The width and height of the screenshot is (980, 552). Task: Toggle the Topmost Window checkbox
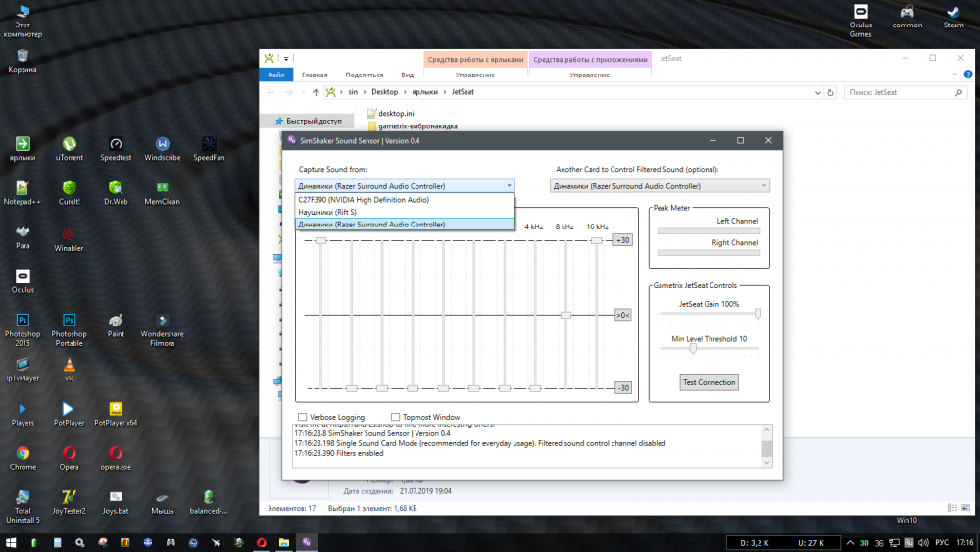(396, 417)
